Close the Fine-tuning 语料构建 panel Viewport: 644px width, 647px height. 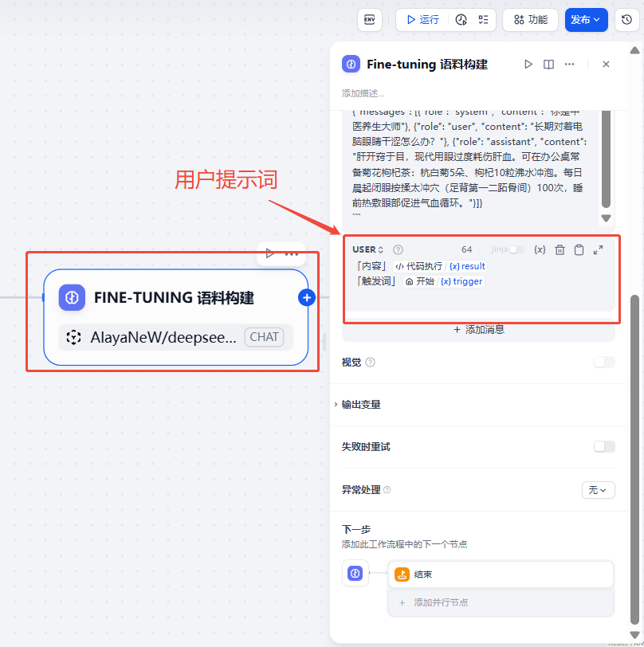point(606,65)
